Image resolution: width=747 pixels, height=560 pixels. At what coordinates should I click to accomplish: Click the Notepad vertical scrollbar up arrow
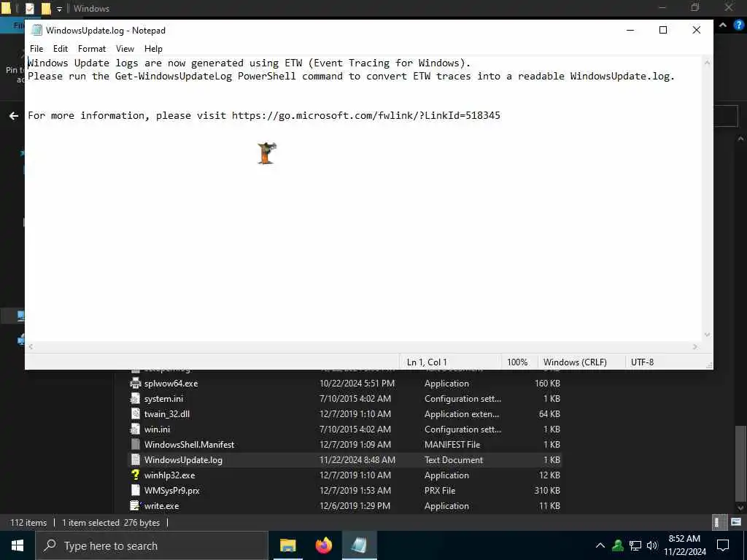click(707, 63)
